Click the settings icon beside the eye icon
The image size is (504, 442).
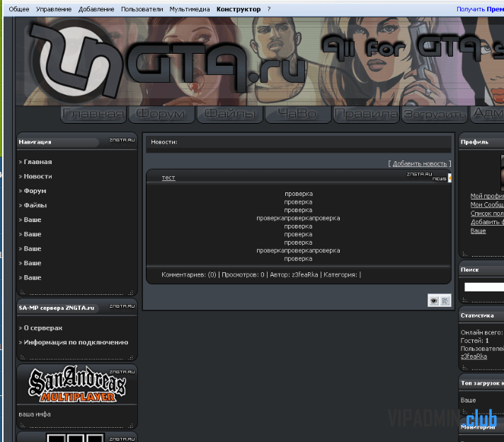445,301
